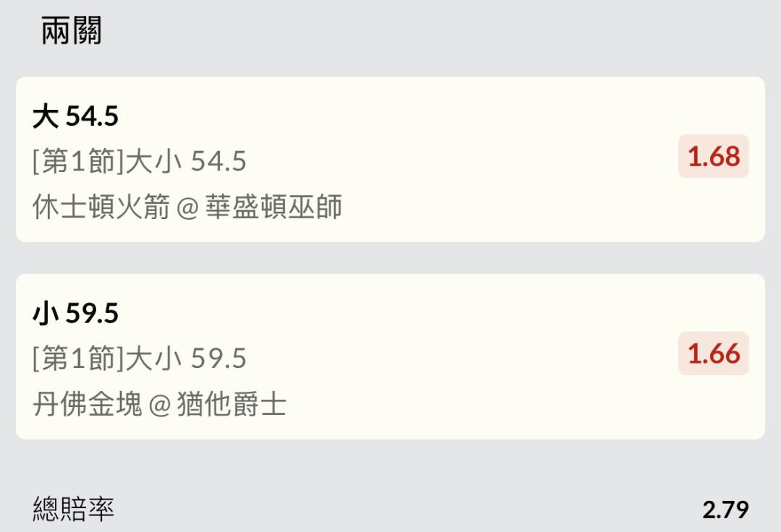Open the 猶他爵士 team name
The width and height of the screenshot is (781, 532).
(x=231, y=405)
